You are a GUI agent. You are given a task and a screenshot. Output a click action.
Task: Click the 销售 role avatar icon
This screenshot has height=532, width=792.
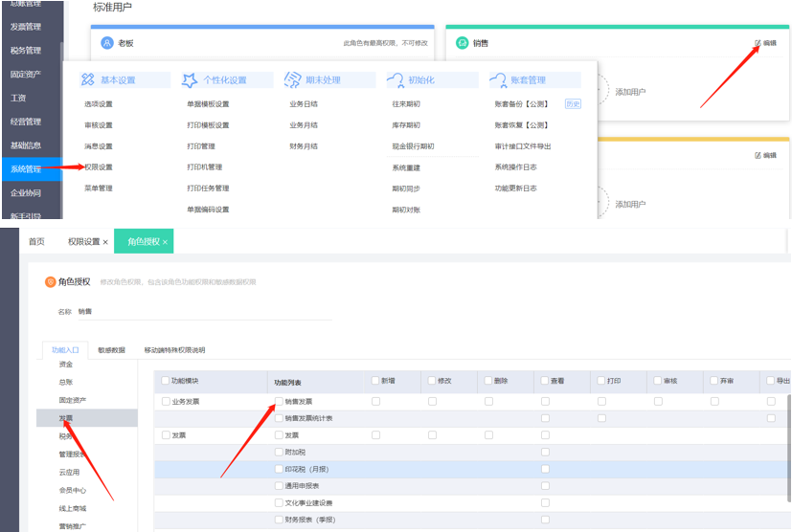(463, 43)
